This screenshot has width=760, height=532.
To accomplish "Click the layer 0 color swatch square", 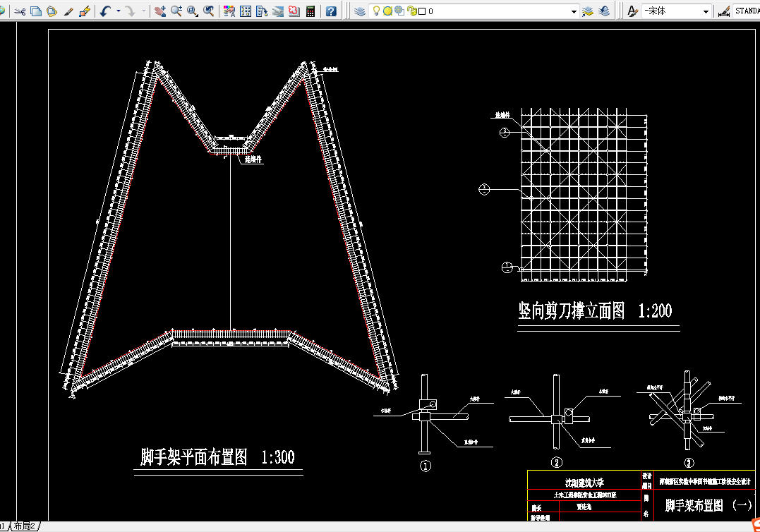I will [422, 11].
